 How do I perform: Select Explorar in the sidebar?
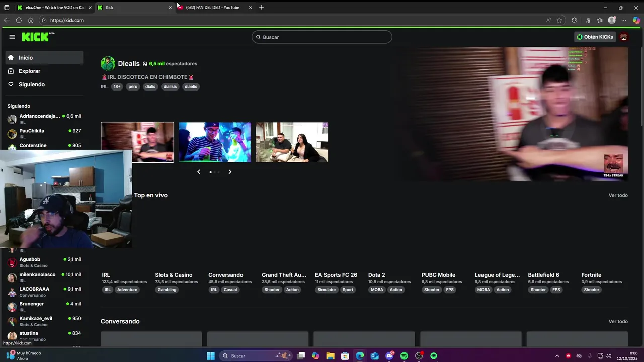click(x=44, y=71)
